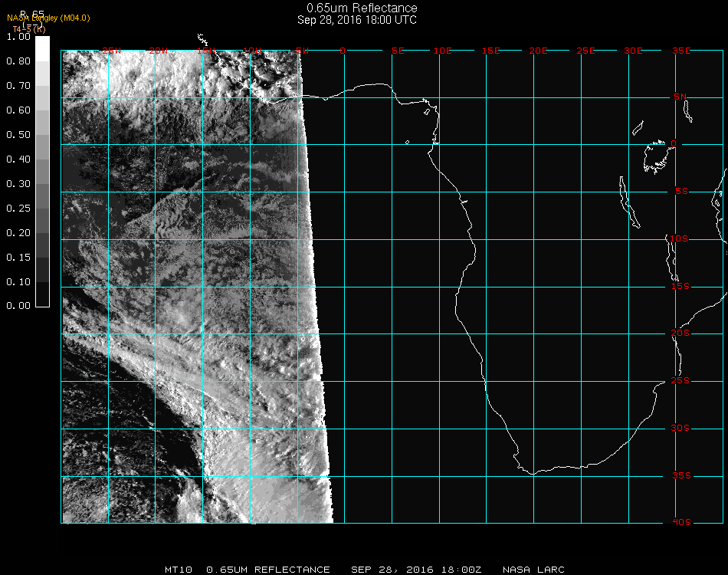Click the 20S latitude label
Screen dimensions: 728x575
click(680, 333)
